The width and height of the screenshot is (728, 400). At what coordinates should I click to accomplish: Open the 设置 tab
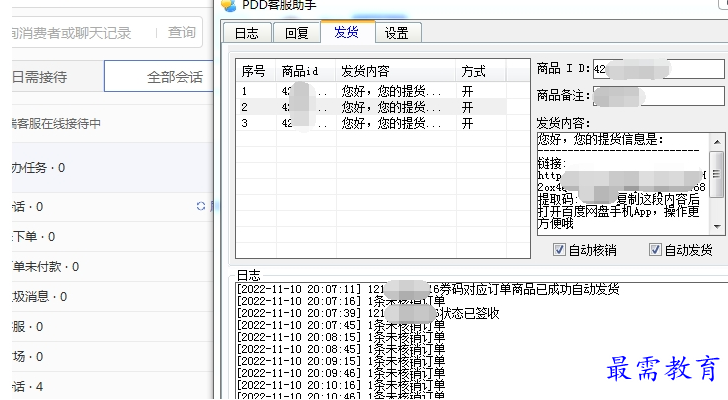pos(396,33)
